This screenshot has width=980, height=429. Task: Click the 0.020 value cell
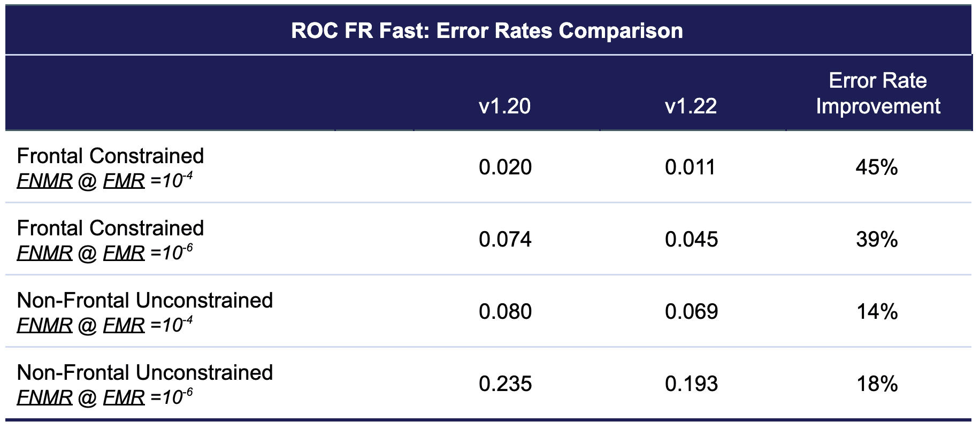505,167
